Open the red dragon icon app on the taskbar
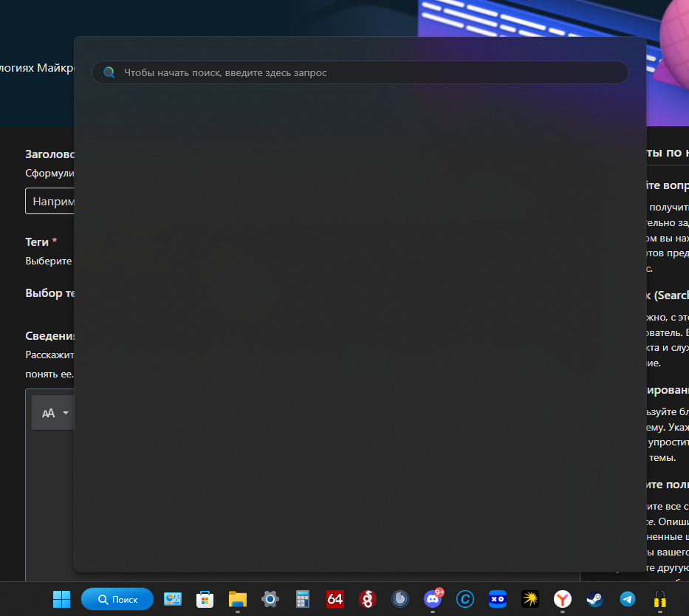 point(367,599)
